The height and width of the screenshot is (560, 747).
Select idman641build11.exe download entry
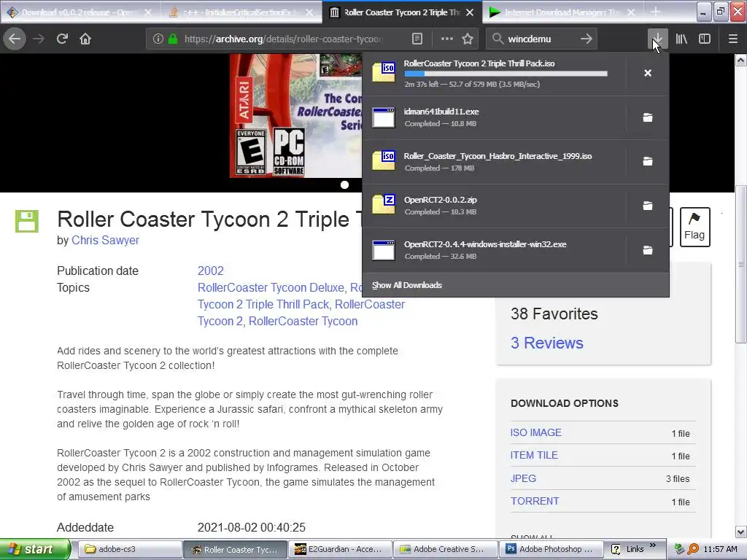click(494, 117)
